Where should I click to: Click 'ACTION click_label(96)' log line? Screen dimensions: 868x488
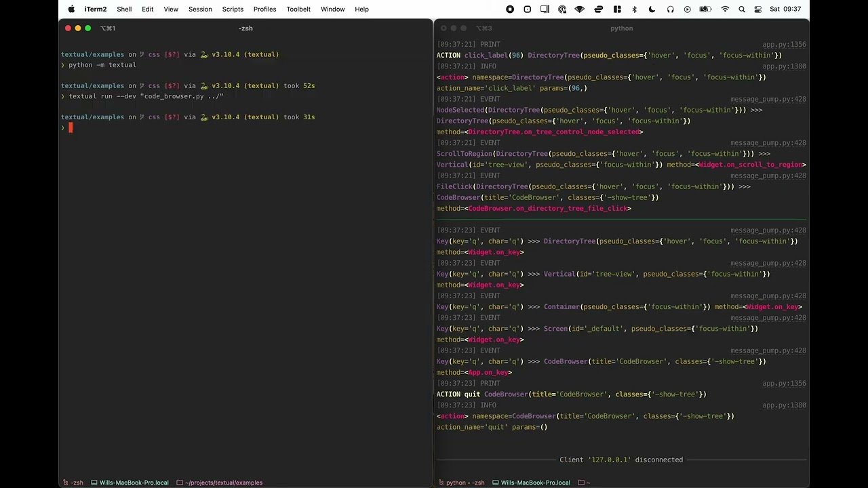[609, 56]
